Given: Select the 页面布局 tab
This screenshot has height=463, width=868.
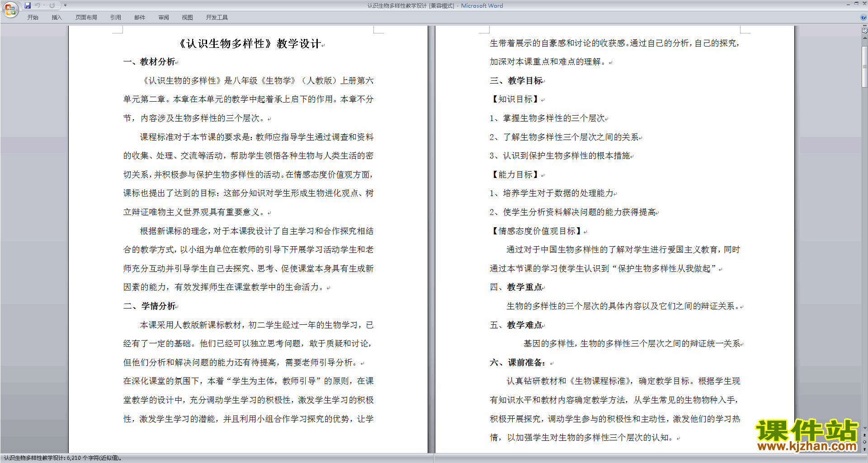Looking at the screenshot, I should pyautogui.click(x=86, y=17).
